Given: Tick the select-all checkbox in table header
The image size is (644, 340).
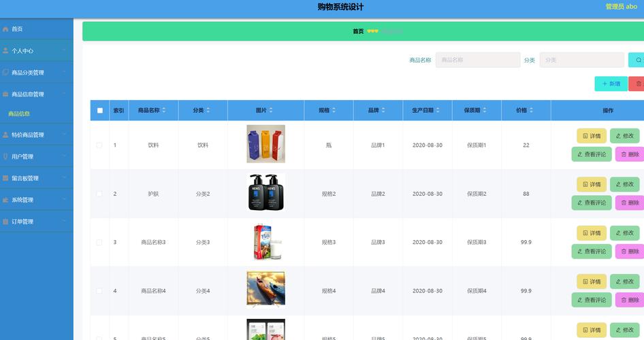Looking at the screenshot, I should coord(100,110).
